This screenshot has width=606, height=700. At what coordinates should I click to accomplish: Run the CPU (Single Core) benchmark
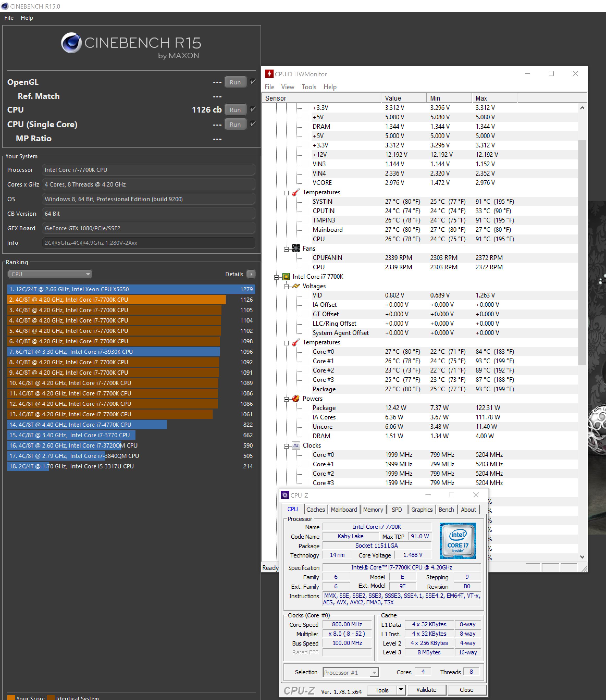pyautogui.click(x=235, y=125)
